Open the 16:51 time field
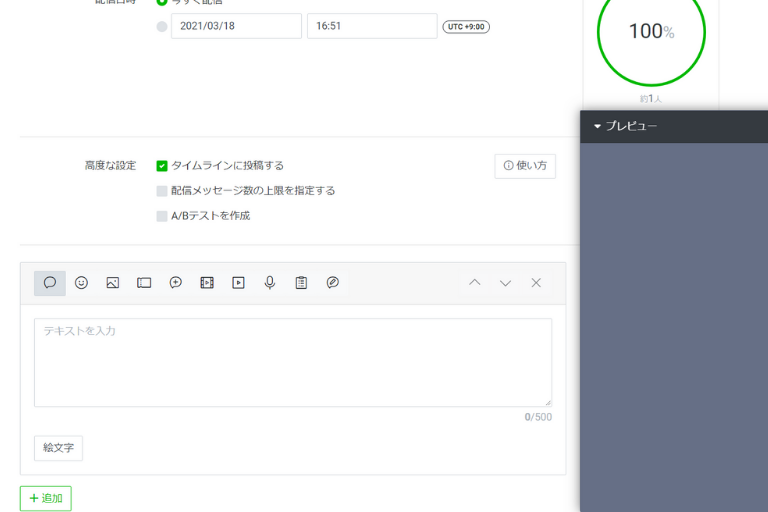This screenshot has width=768, height=512. pos(372,26)
